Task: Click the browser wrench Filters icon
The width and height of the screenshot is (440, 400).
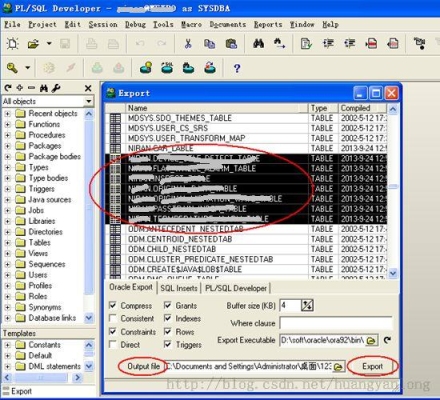Action: 56,88
